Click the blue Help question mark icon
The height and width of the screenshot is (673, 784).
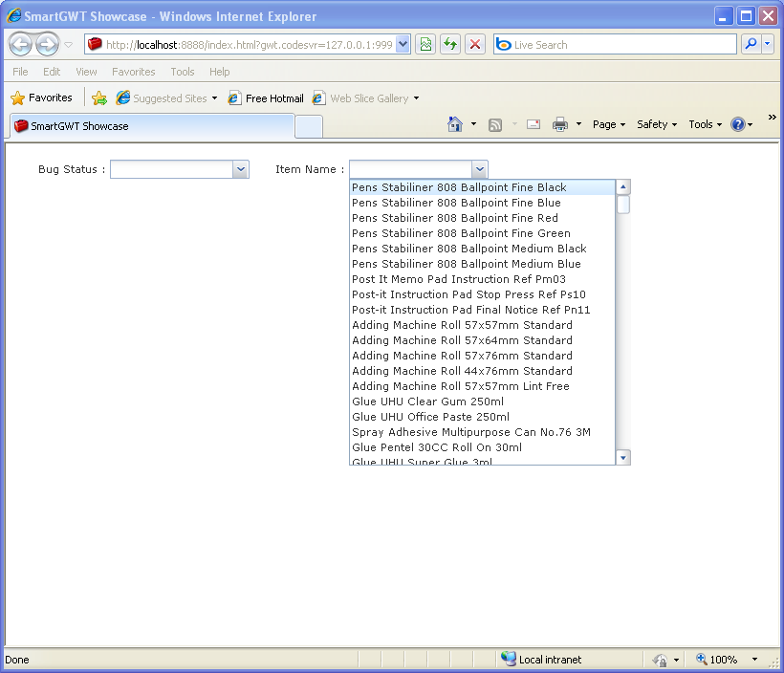(x=738, y=124)
